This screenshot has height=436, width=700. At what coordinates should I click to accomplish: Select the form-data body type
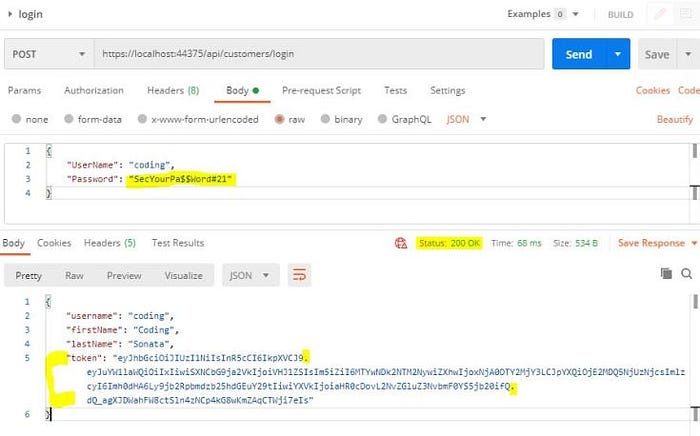(x=93, y=119)
